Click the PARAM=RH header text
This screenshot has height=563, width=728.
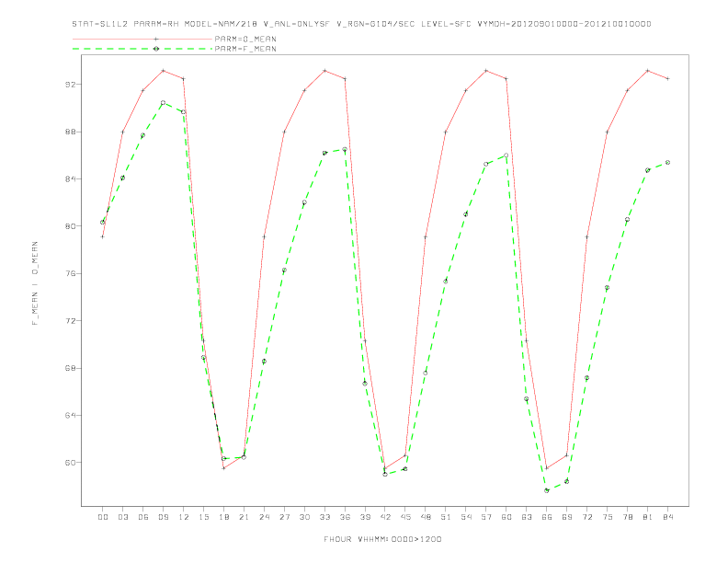point(156,24)
